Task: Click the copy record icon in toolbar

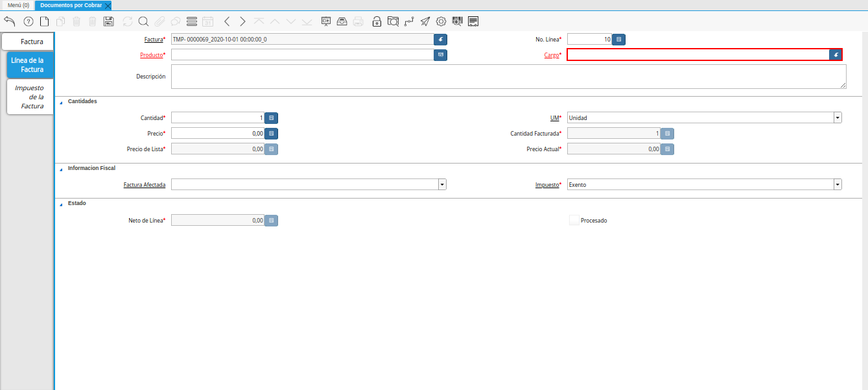Action: pyautogui.click(x=60, y=21)
